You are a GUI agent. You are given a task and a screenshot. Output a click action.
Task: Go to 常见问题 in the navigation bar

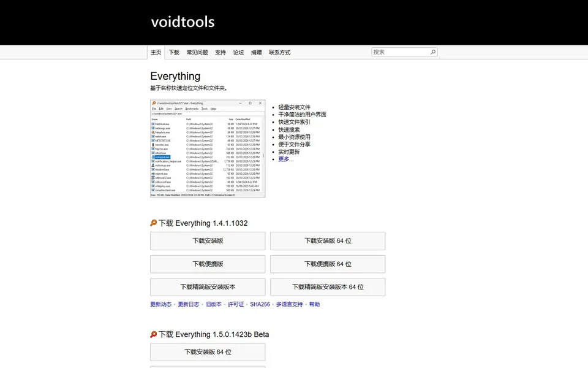point(197,52)
